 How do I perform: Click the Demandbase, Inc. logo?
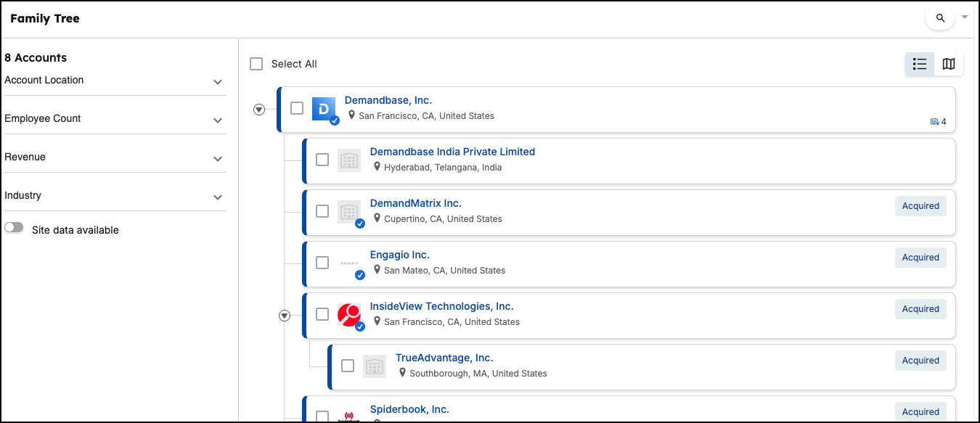tap(324, 108)
